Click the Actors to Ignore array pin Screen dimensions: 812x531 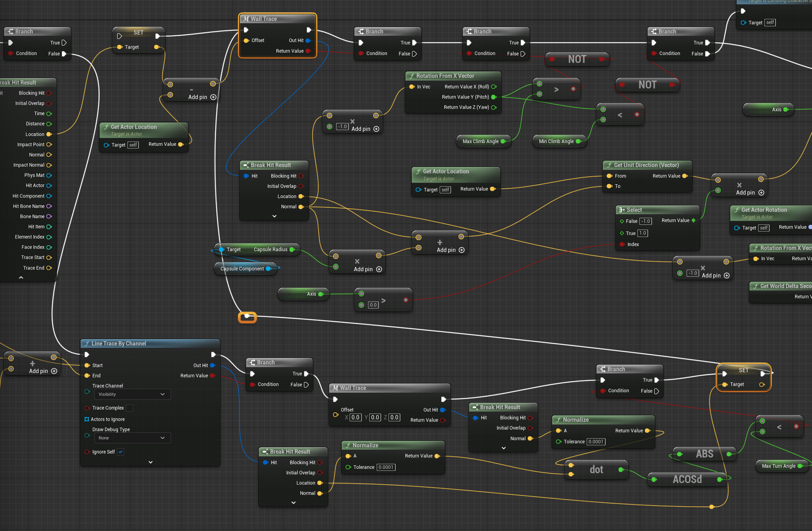click(87, 419)
